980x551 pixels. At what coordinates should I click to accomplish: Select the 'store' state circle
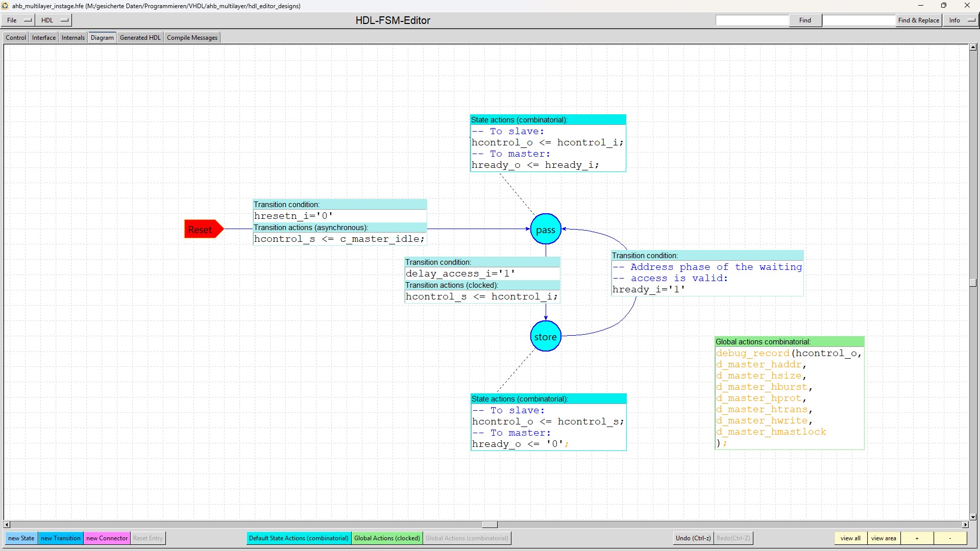pos(545,337)
